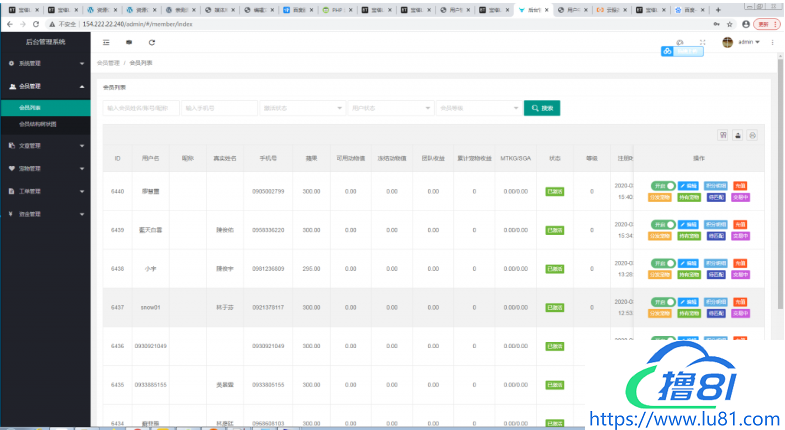Click the refresh icon in the admin header

click(x=152, y=43)
